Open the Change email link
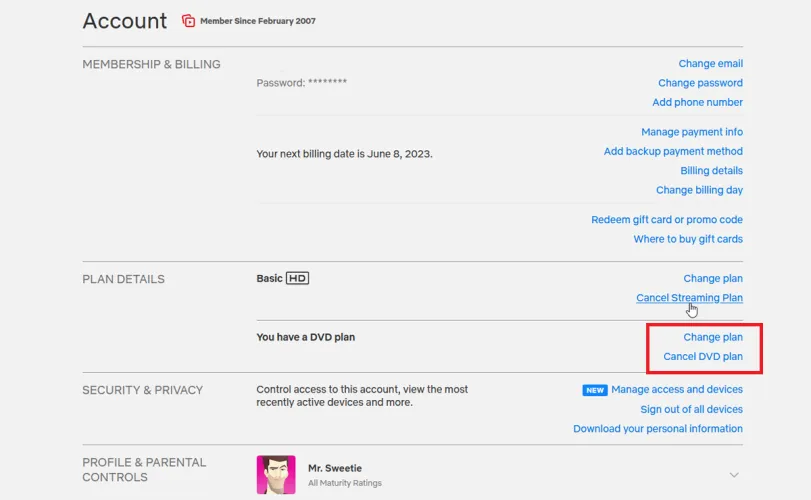The width and height of the screenshot is (811, 500). (710, 64)
